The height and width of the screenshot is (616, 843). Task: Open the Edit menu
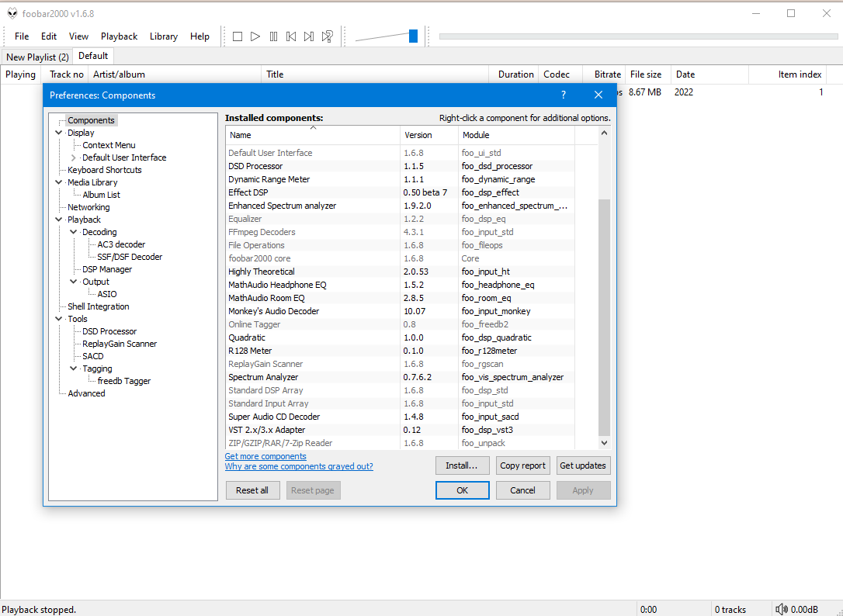click(48, 36)
